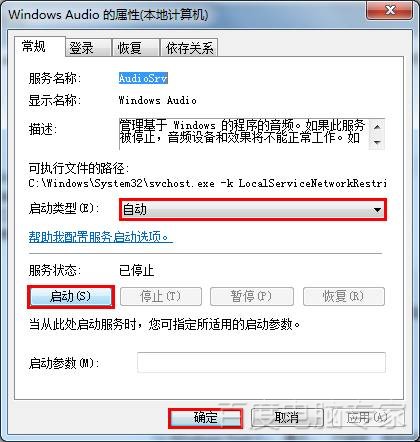
Task: Click the 恢复(R) resume button
Action: [344, 296]
